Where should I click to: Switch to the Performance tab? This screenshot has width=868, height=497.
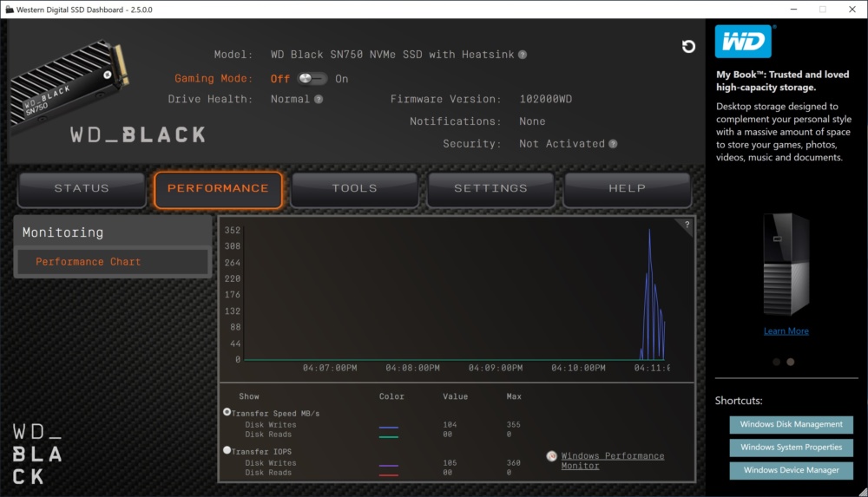tap(218, 189)
